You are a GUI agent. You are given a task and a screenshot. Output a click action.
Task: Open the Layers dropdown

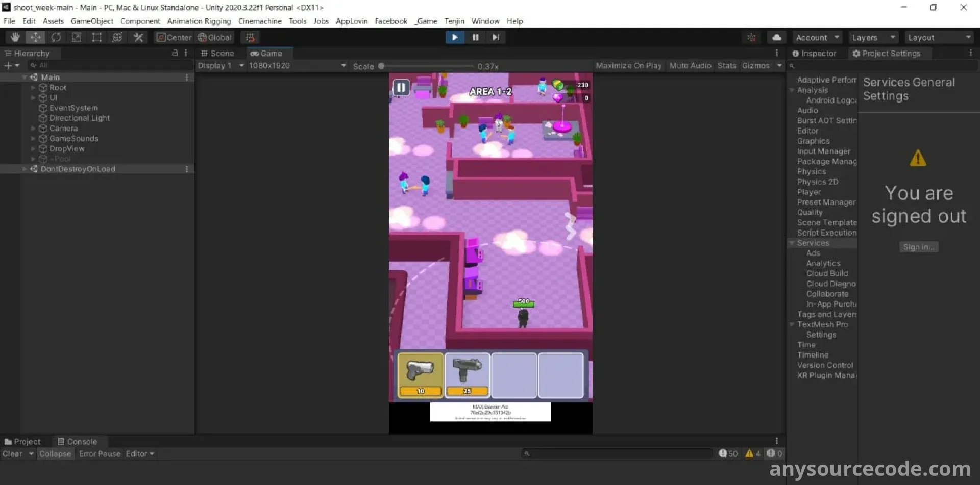click(x=873, y=38)
